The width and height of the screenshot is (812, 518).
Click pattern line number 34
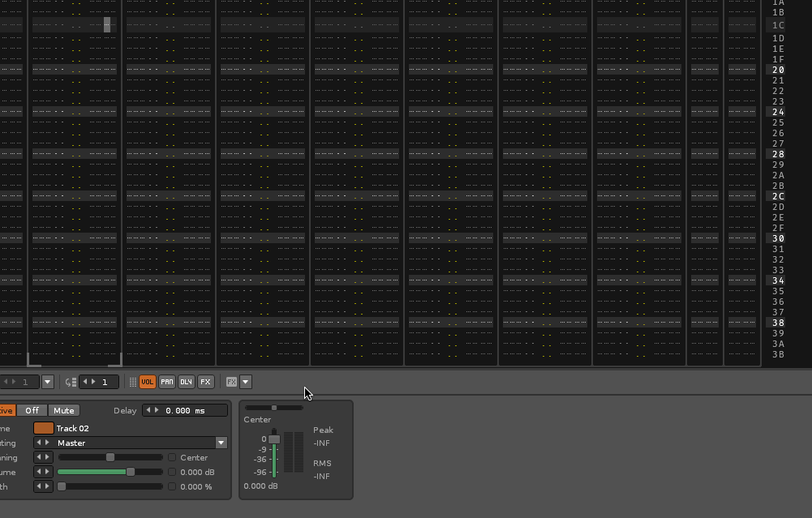click(779, 280)
